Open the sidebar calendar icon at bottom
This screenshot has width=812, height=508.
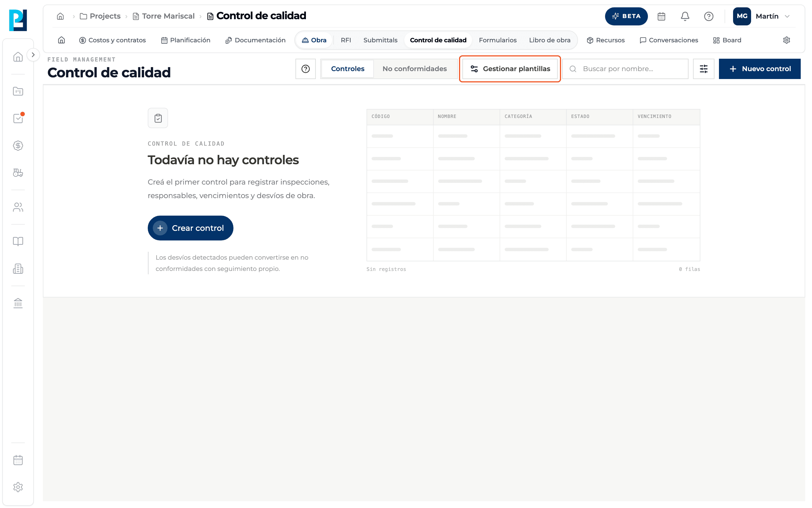pyautogui.click(x=18, y=460)
